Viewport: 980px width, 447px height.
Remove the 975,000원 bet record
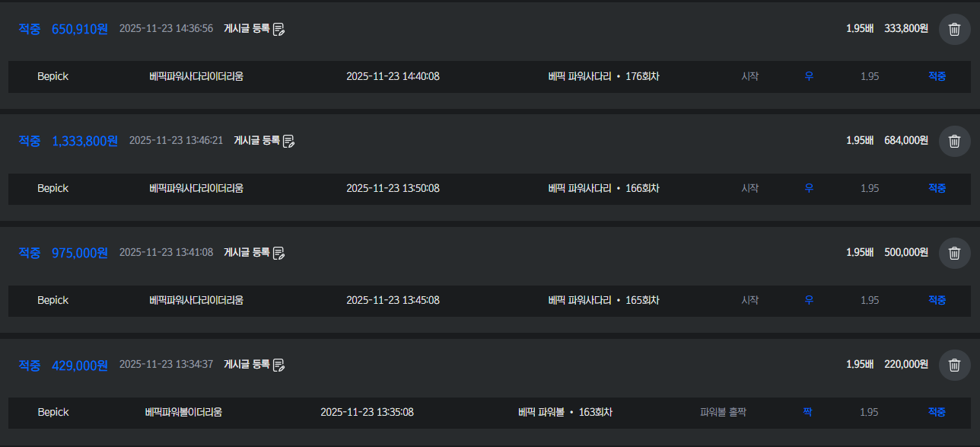(954, 253)
